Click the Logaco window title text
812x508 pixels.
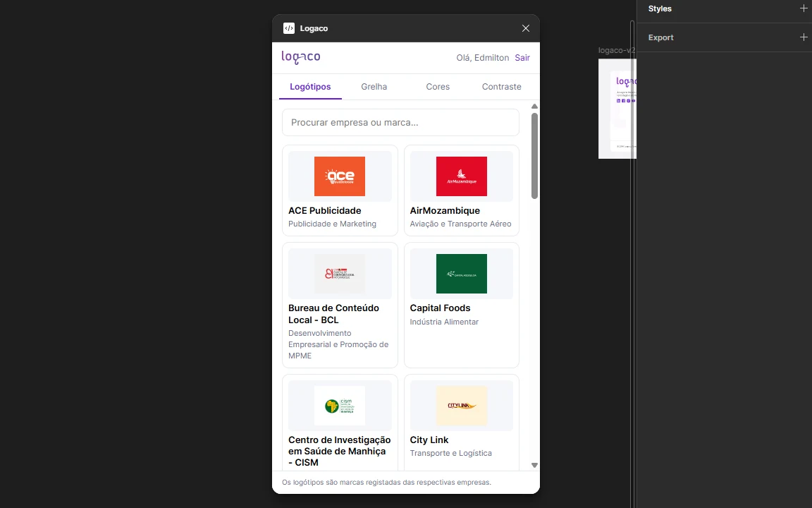[314, 28]
